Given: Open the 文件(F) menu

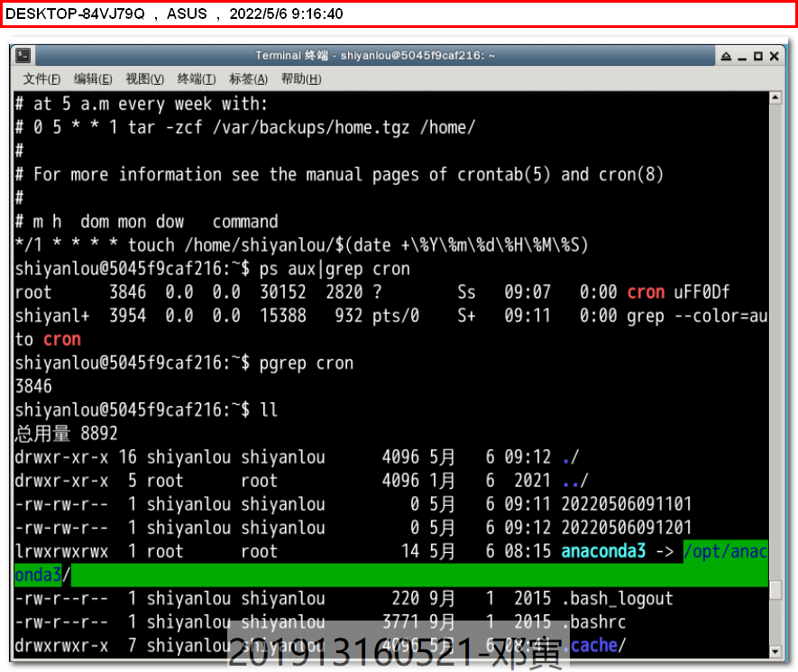Looking at the screenshot, I should point(42,79).
